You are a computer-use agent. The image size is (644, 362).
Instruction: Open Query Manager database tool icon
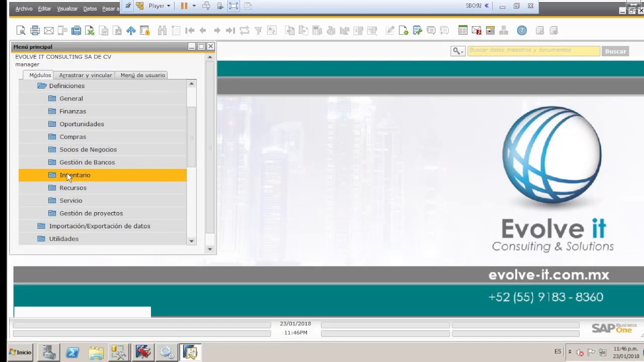pos(417,31)
